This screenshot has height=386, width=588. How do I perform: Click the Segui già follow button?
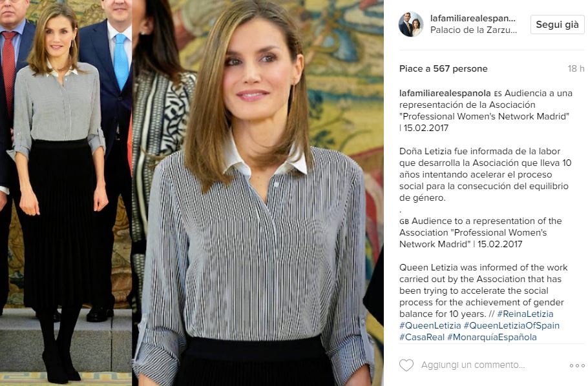point(557,25)
